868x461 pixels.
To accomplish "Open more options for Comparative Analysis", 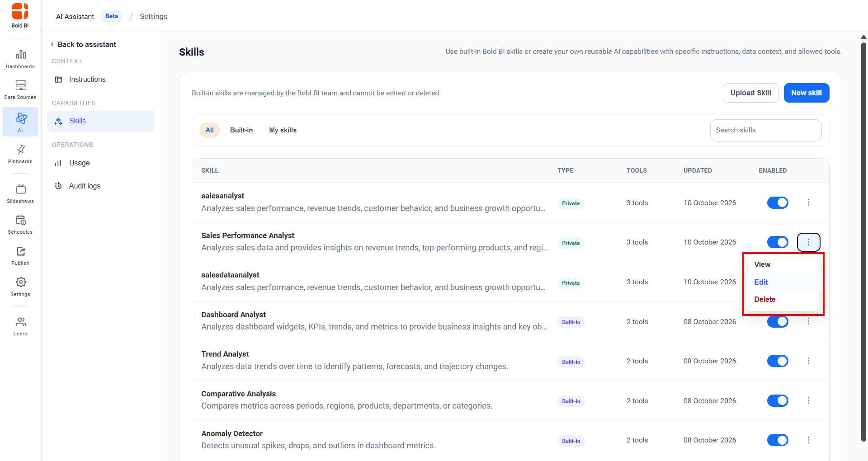I will pos(808,400).
